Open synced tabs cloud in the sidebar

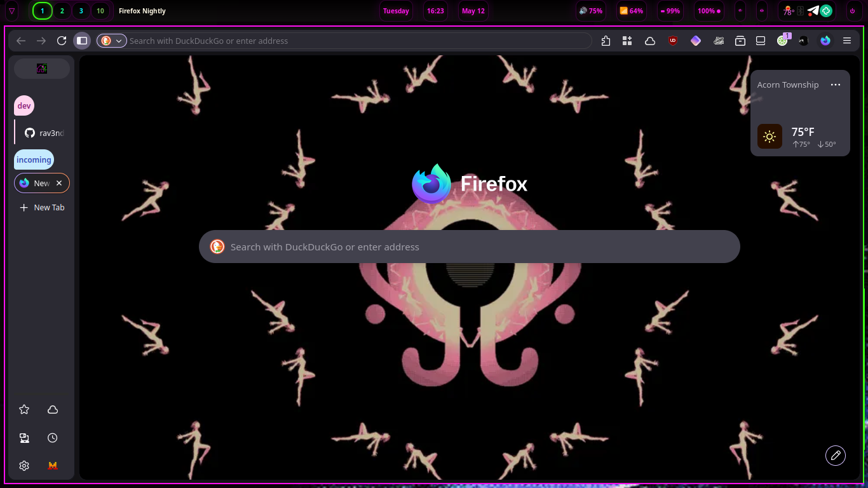pos(53,410)
